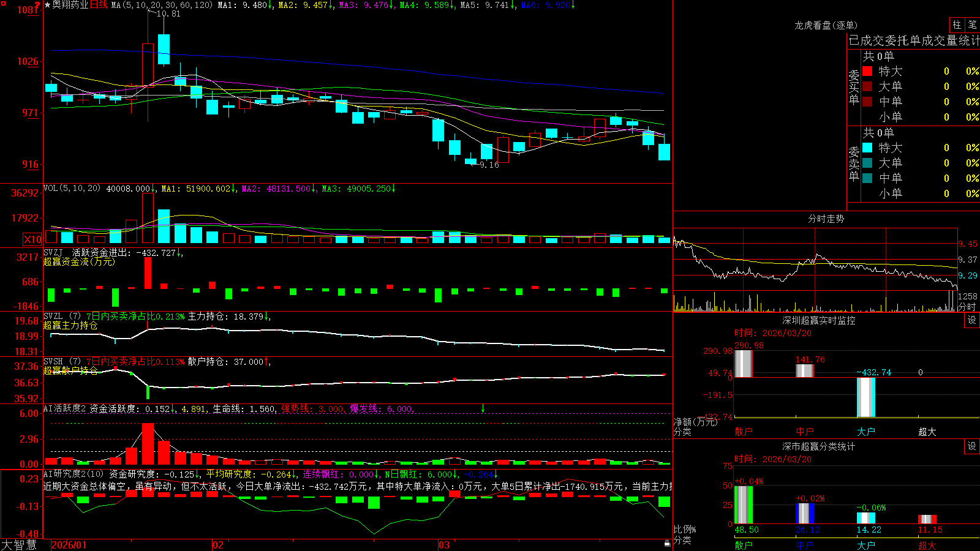The width and height of the screenshot is (980, 551).
Task: Click the 分时 label beside the intraday volume
Action: [x=967, y=307]
